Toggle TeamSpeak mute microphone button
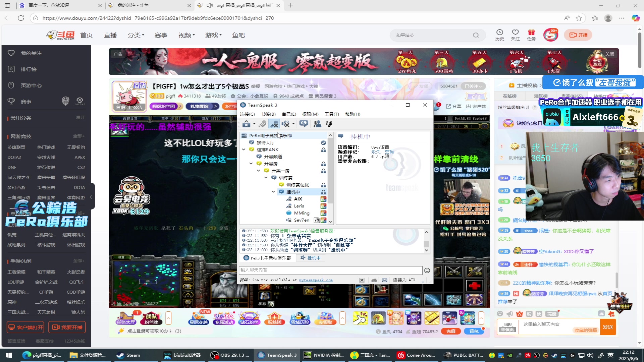 [274, 124]
